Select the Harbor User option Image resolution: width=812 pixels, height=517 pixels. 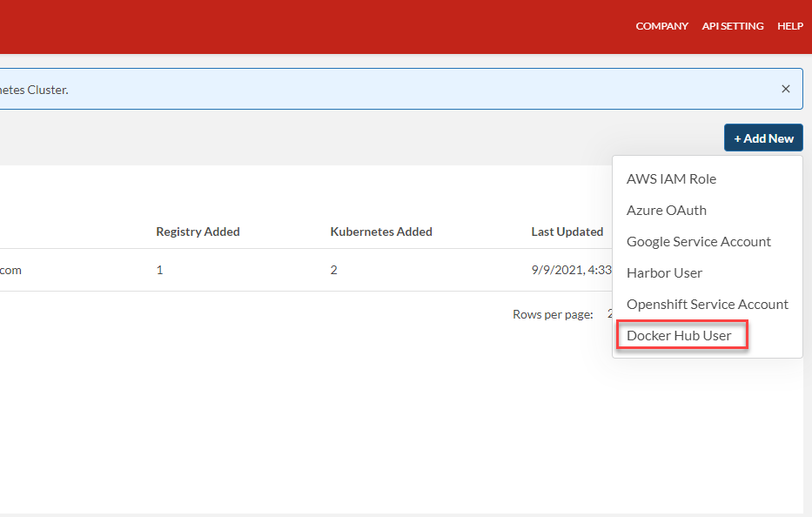click(x=664, y=273)
